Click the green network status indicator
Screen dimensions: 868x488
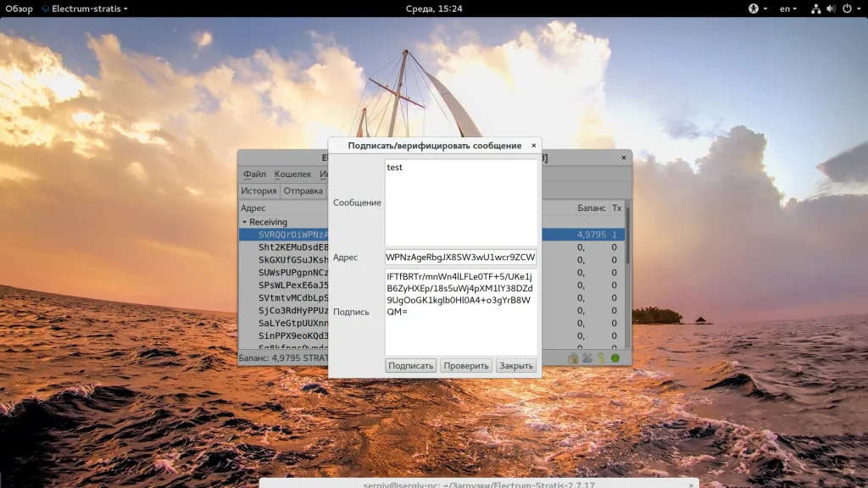click(615, 358)
